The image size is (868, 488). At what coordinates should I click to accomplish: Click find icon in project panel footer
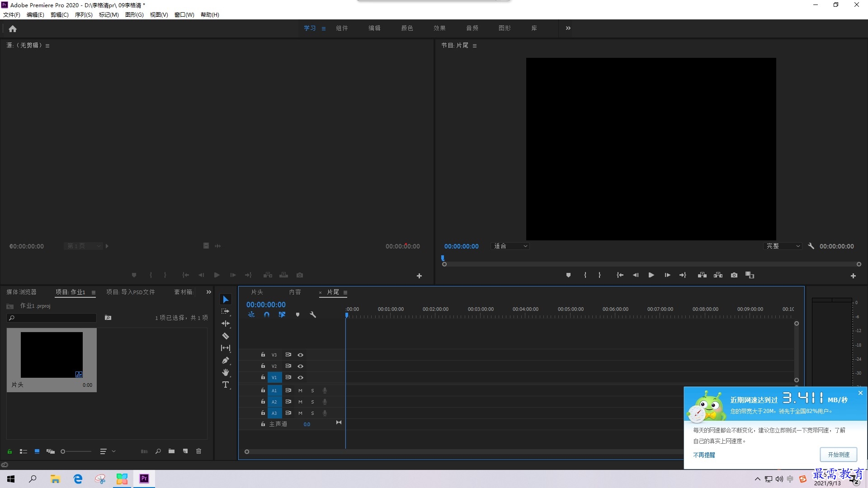coord(158,451)
